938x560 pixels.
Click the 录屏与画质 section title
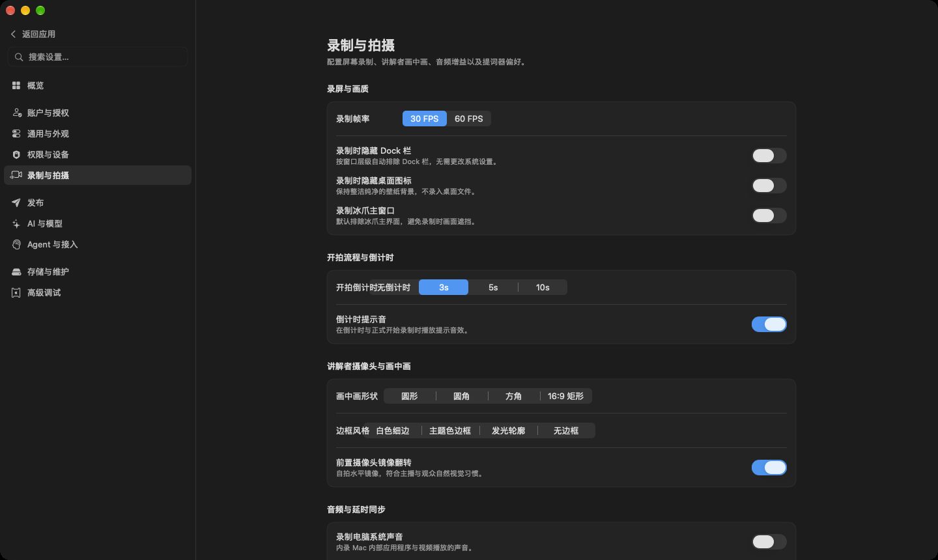coord(348,89)
